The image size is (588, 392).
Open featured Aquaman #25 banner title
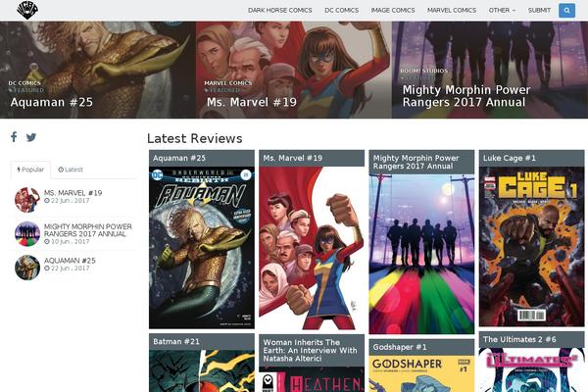[x=52, y=102]
